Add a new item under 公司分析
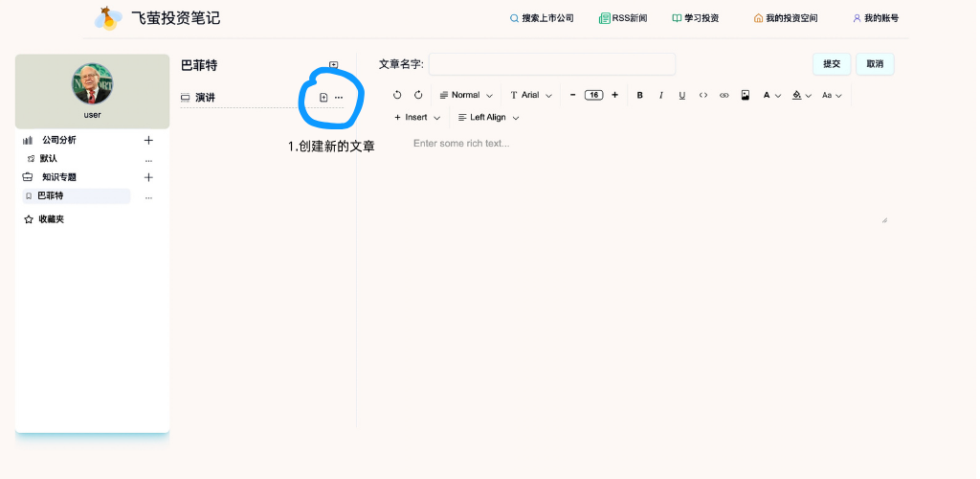The width and height of the screenshot is (980, 479). (x=148, y=140)
